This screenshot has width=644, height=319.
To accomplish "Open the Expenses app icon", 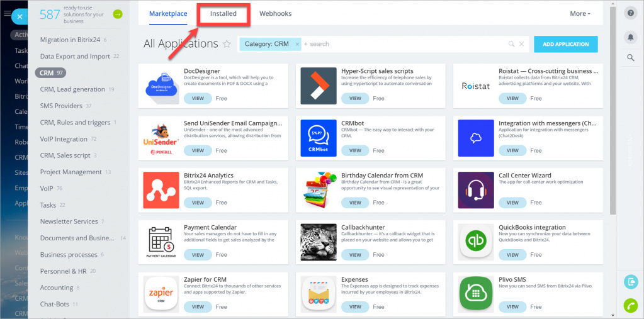I will 319,294.
